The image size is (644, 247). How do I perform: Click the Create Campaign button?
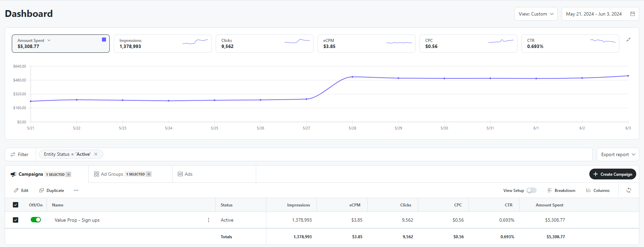click(612, 174)
